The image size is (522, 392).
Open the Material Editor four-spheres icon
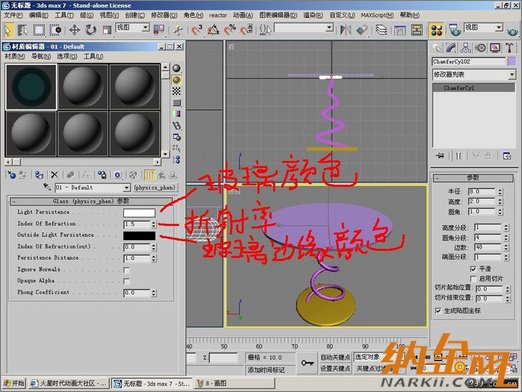(436, 30)
